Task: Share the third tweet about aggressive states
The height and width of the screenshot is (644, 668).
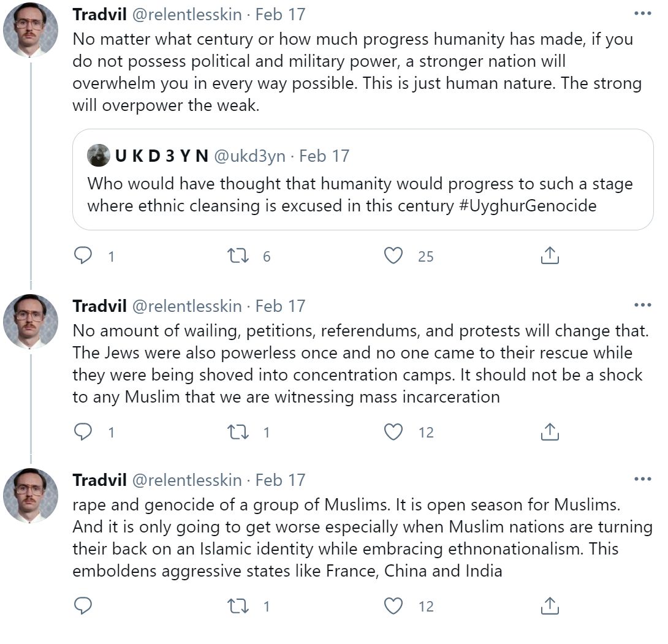Action: point(550,606)
